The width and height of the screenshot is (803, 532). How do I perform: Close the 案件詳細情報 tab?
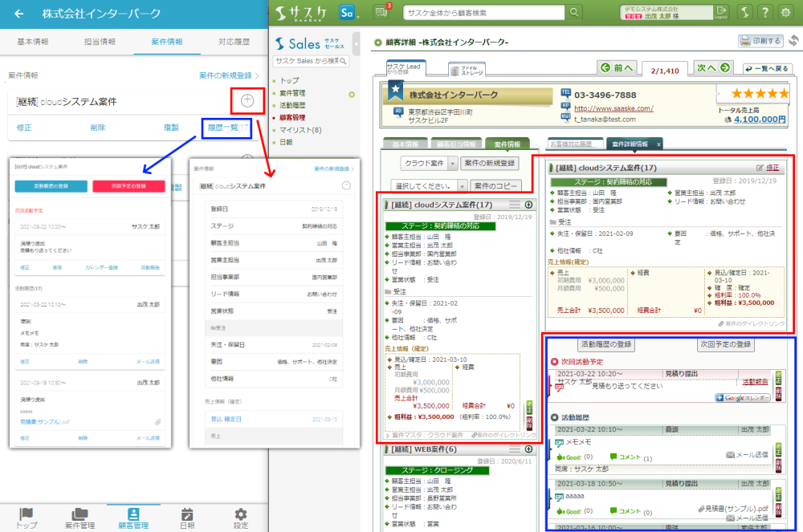(658, 144)
